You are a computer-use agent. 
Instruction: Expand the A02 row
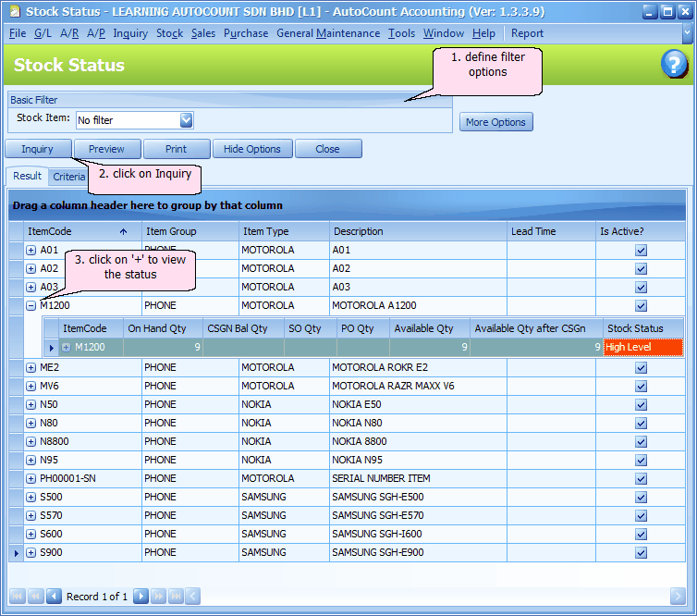pyautogui.click(x=31, y=268)
